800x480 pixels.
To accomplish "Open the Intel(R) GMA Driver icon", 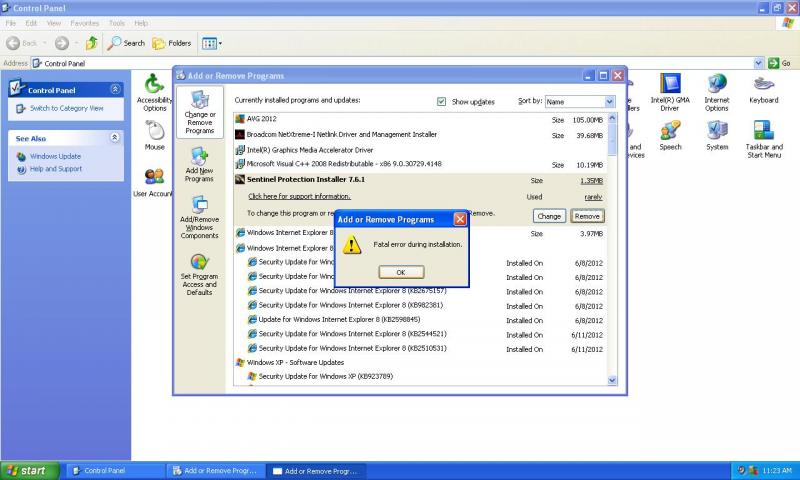I will point(670,93).
